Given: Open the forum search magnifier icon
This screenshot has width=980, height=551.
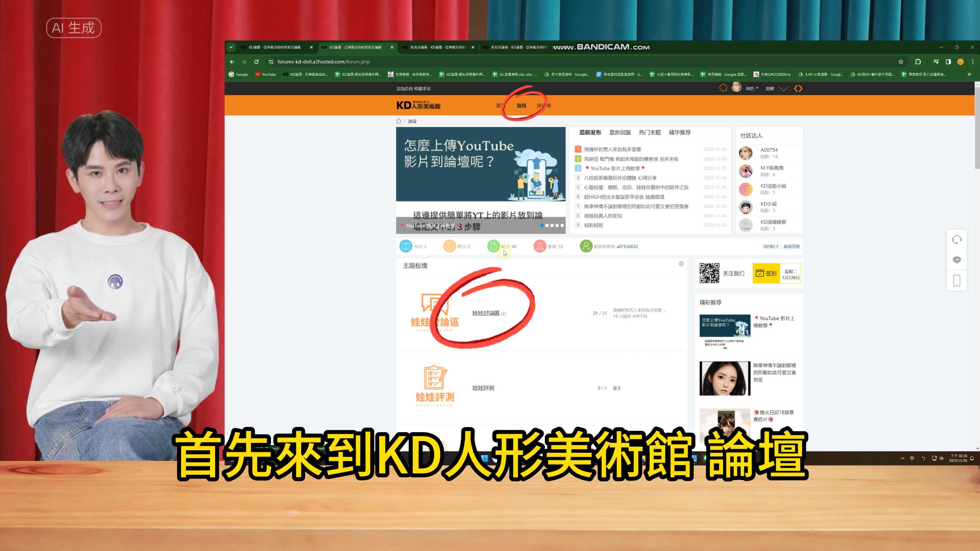Looking at the screenshot, I should tap(723, 88).
